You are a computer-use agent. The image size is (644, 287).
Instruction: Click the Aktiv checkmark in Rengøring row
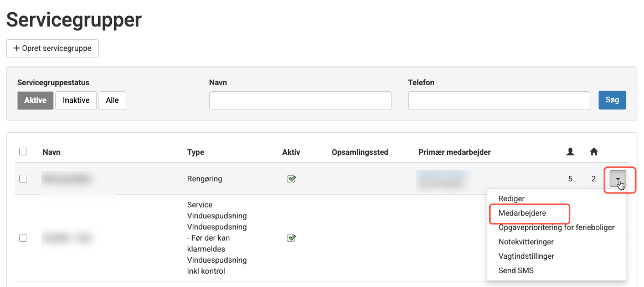coord(291,179)
